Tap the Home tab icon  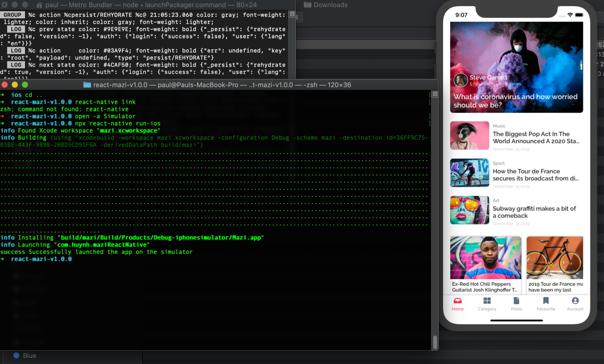[x=457, y=301]
